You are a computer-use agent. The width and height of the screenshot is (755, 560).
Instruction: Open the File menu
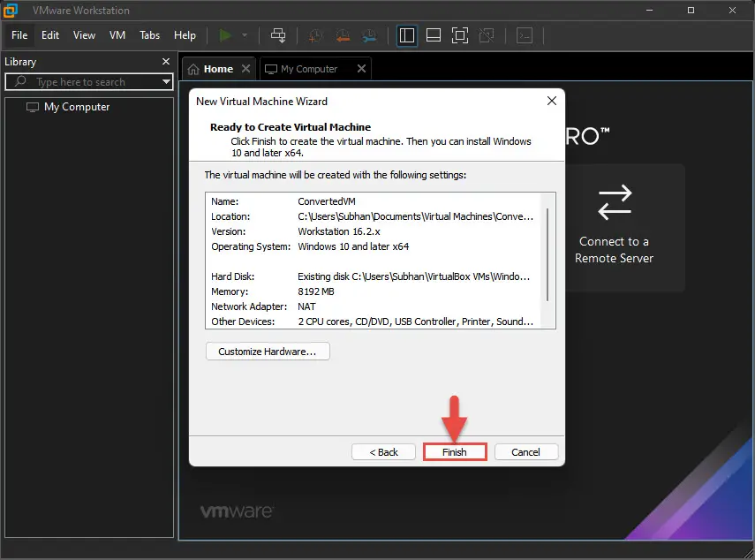(x=19, y=35)
